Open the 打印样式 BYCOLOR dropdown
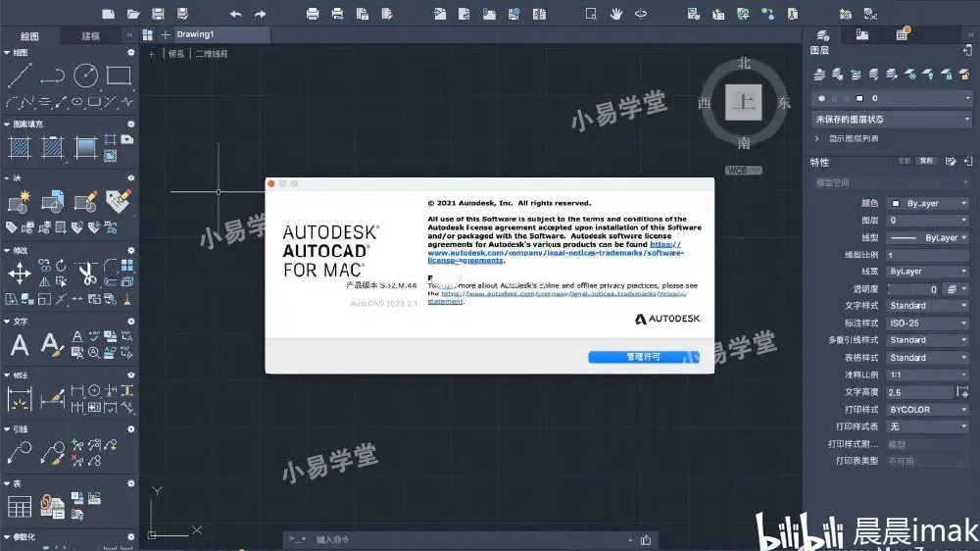This screenshot has height=551, width=980. tap(927, 410)
